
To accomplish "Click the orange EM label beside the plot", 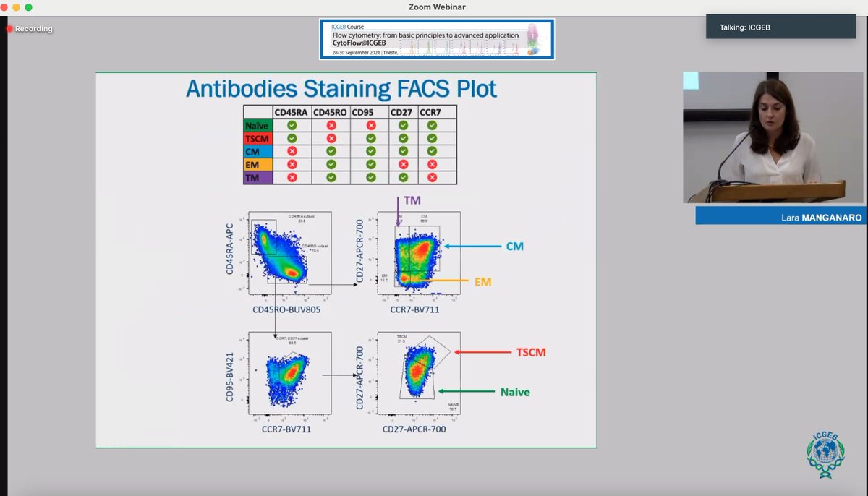I will tap(482, 282).
